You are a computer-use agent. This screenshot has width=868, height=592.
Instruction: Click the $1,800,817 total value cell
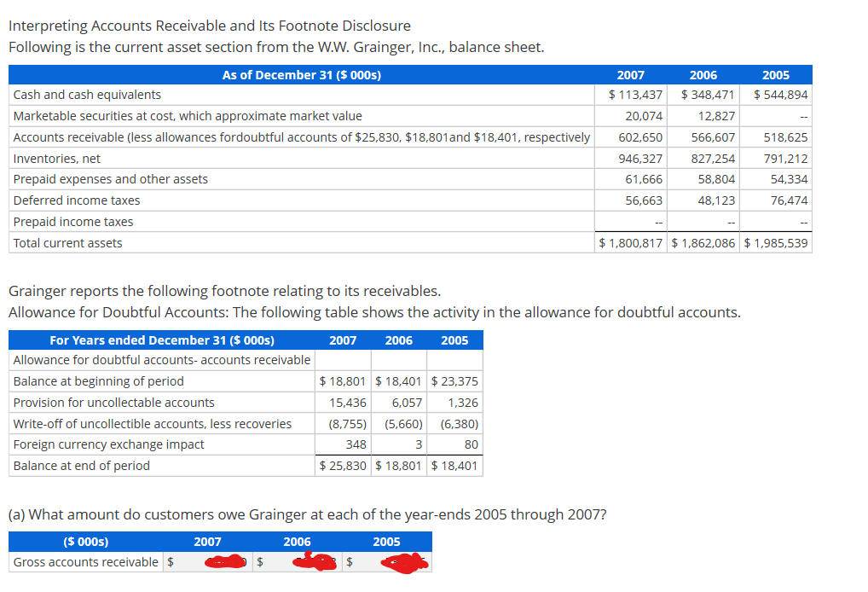pos(629,242)
